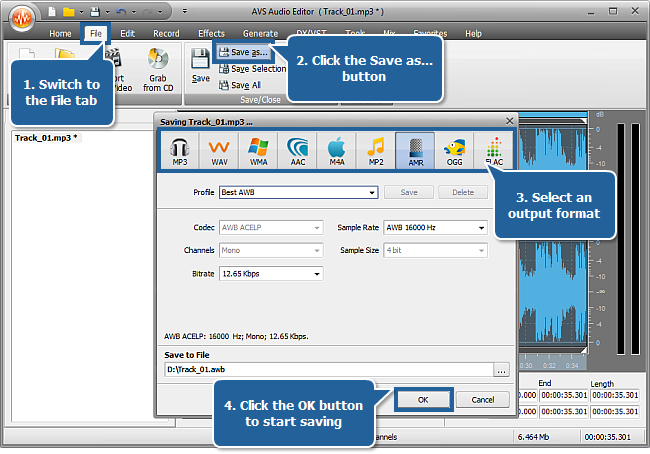This screenshot has width=650, height=454.
Task: Open file via quick toolbar folder icon
Action: click(68, 12)
